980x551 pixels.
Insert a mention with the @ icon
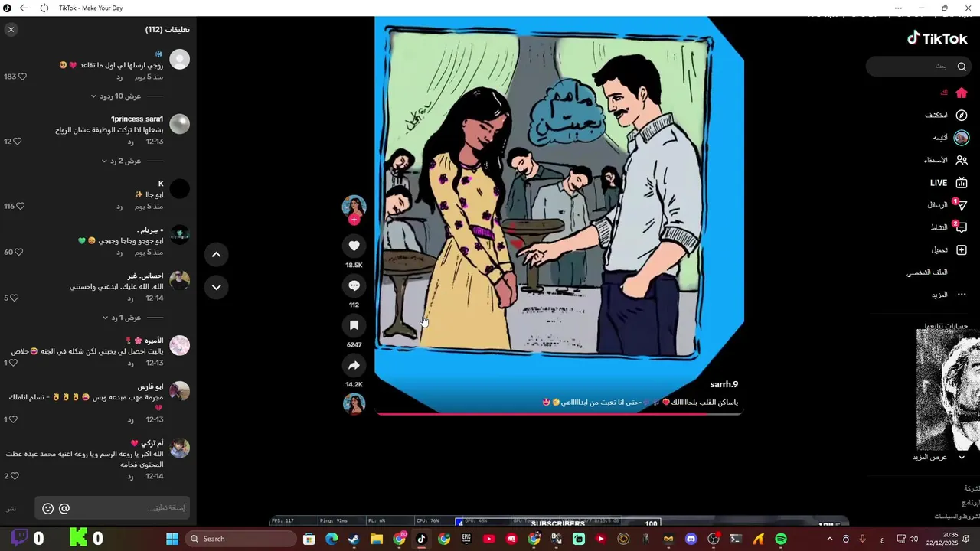(64, 508)
